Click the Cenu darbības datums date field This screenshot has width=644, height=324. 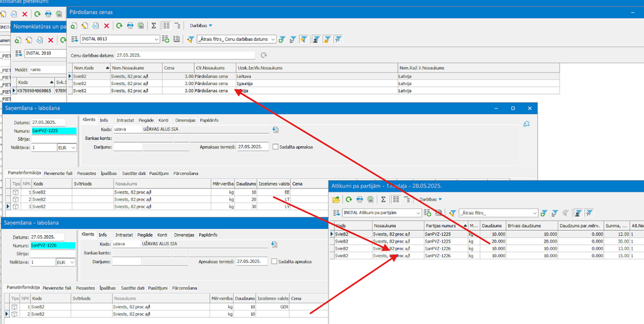[185, 55]
